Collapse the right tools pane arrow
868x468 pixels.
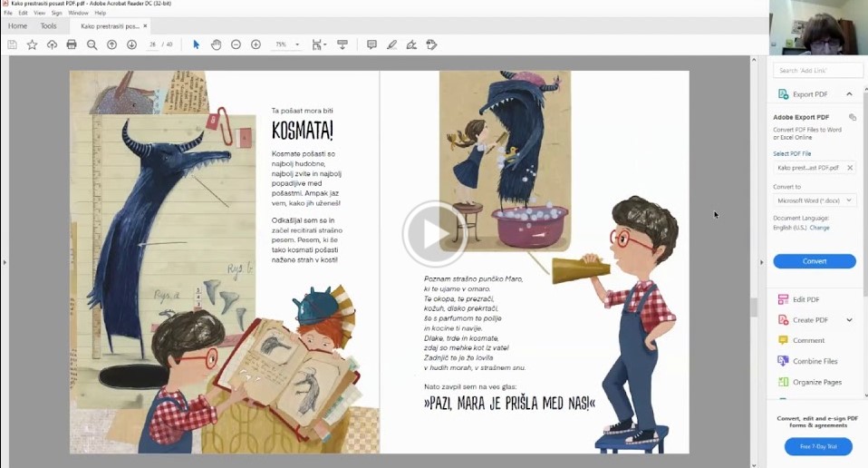point(761,262)
